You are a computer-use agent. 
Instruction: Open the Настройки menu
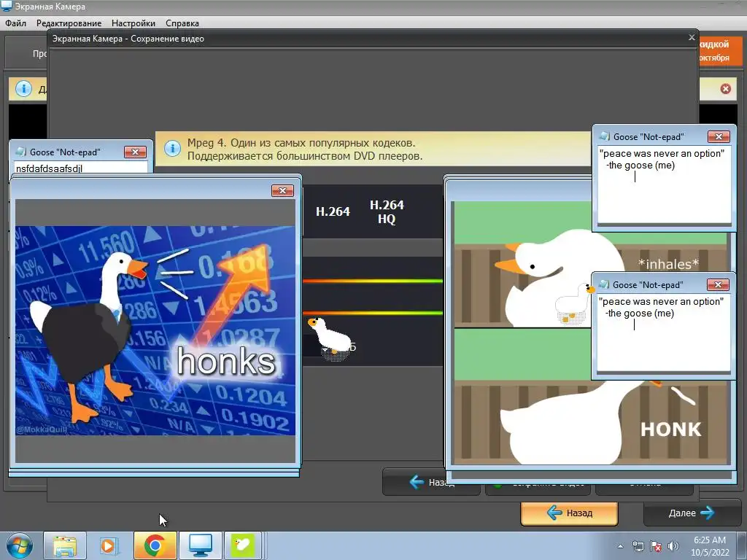[133, 23]
